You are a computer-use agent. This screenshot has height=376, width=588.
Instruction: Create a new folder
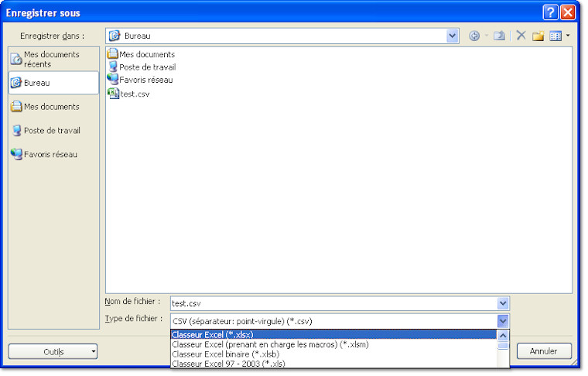[538, 36]
